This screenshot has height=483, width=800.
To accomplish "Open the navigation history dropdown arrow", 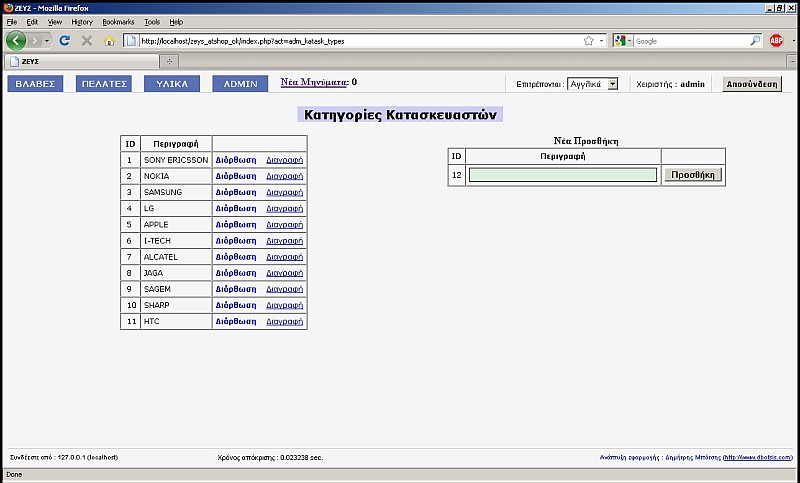I will (x=46, y=40).
